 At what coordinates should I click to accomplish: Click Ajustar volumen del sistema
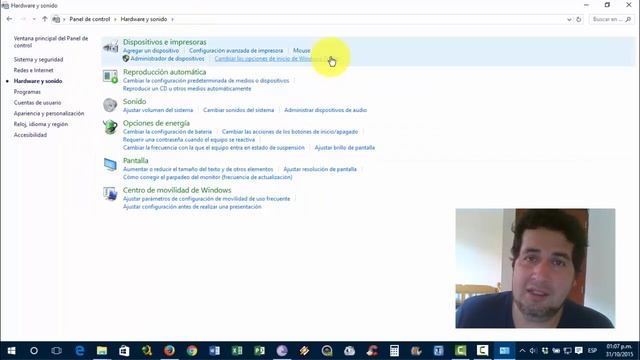point(158,110)
